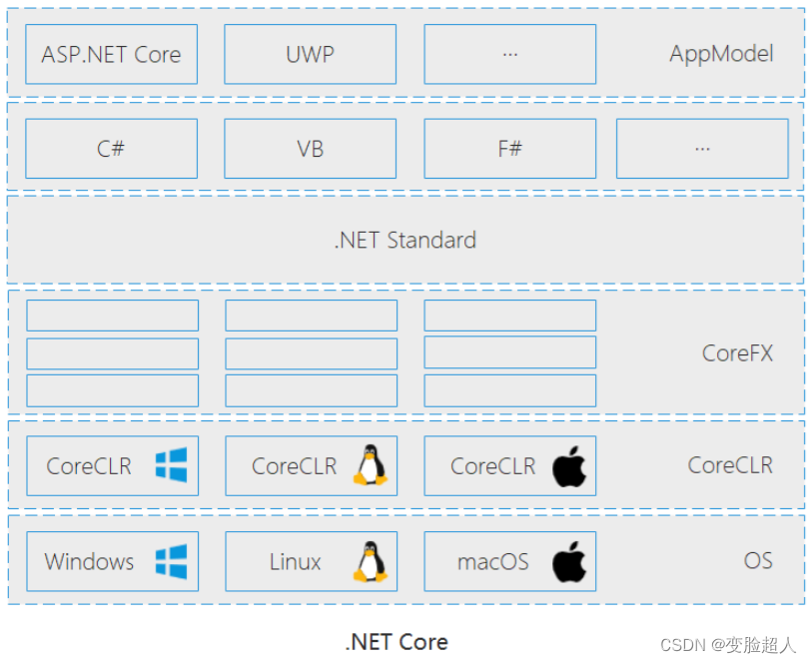The width and height of the screenshot is (812, 663).
Task: Select the ASP.NET Core box
Action: [x=111, y=54]
